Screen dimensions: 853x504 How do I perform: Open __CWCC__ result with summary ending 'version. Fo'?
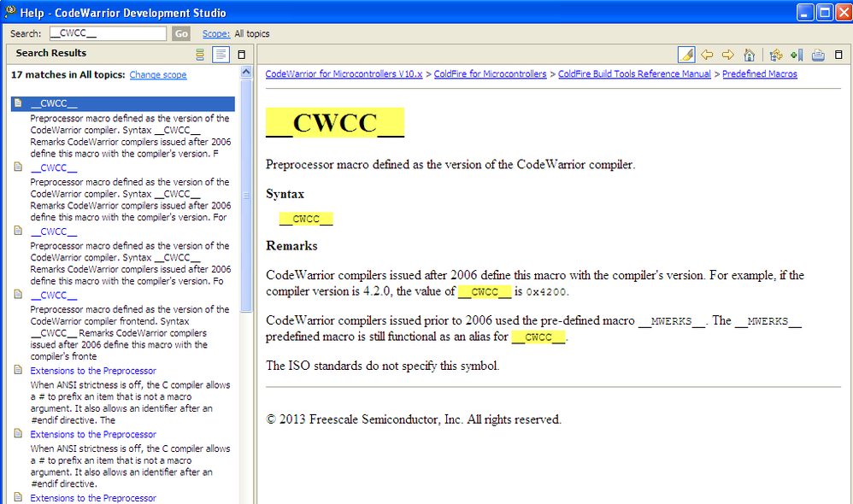54,231
